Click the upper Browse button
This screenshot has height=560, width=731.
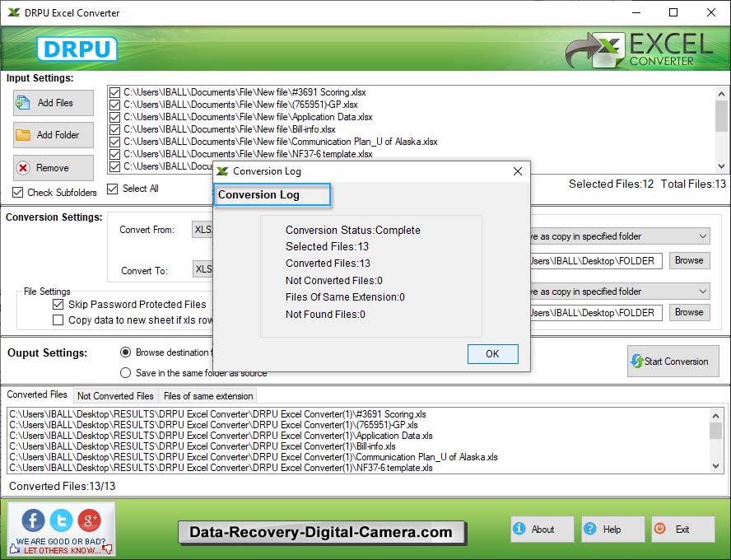pos(690,260)
